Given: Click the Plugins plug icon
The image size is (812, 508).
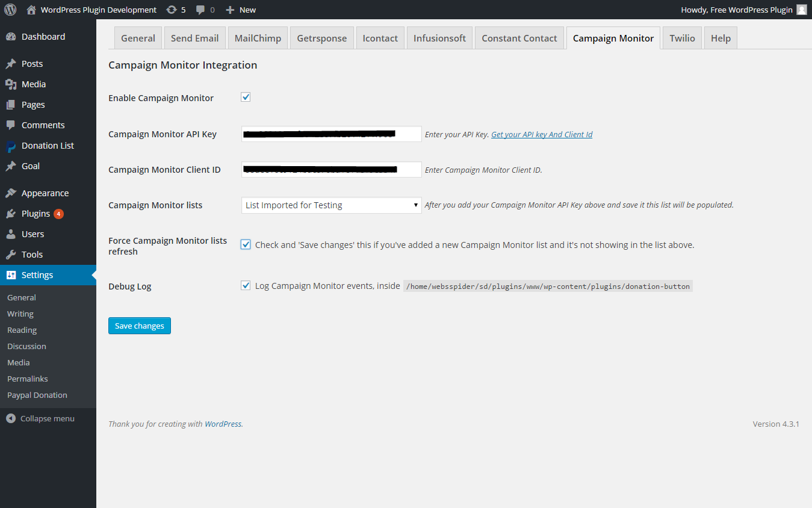Looking at the screenshot, I should pos(11,214).
